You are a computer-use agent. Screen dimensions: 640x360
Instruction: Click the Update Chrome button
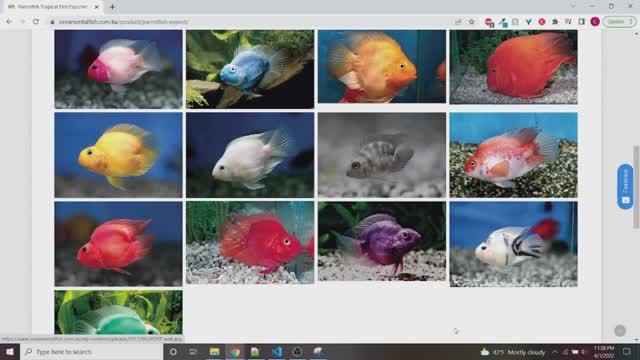click(x=619, y=22)
